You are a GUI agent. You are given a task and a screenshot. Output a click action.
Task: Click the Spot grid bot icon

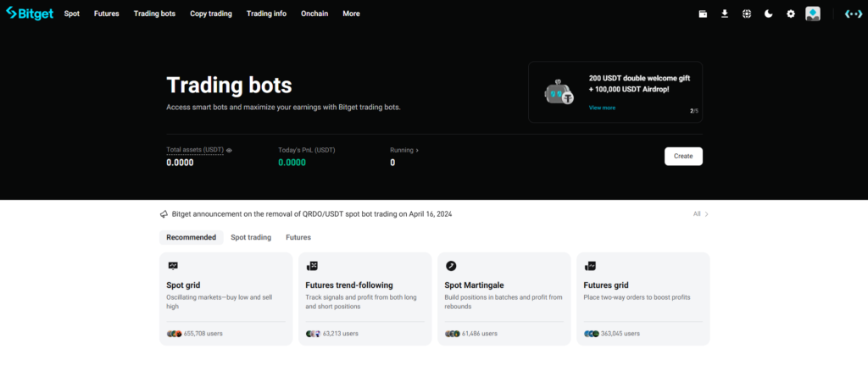click(x=173, y=266)
